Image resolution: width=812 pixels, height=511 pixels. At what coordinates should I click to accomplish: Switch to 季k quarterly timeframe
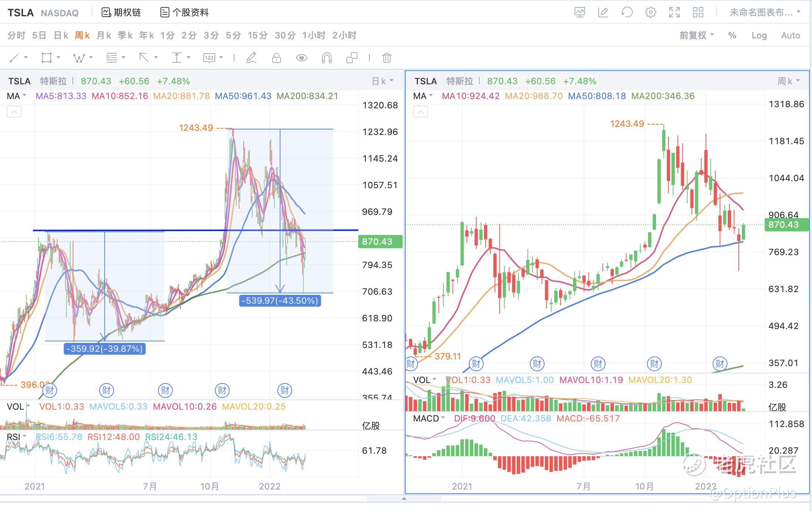coord(125,35)
